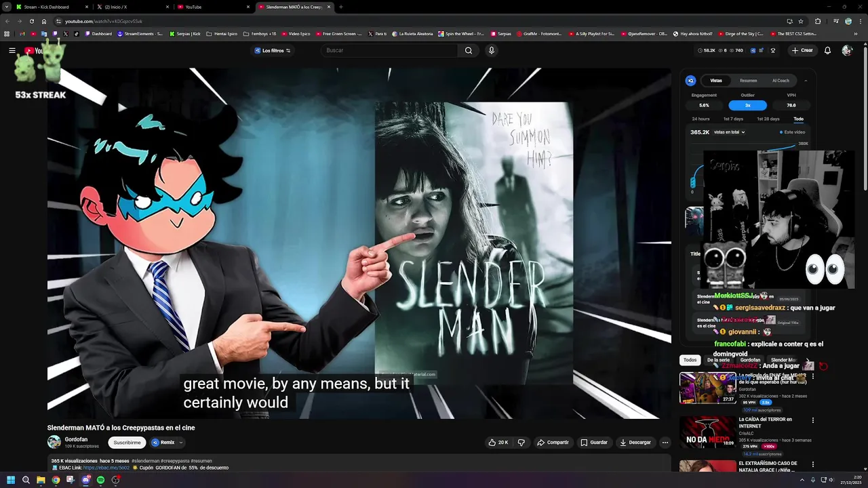The image size is (868, 488).
Task: Click the Suscribirme button
Action: pyautogui.click(x=127, y=443)
